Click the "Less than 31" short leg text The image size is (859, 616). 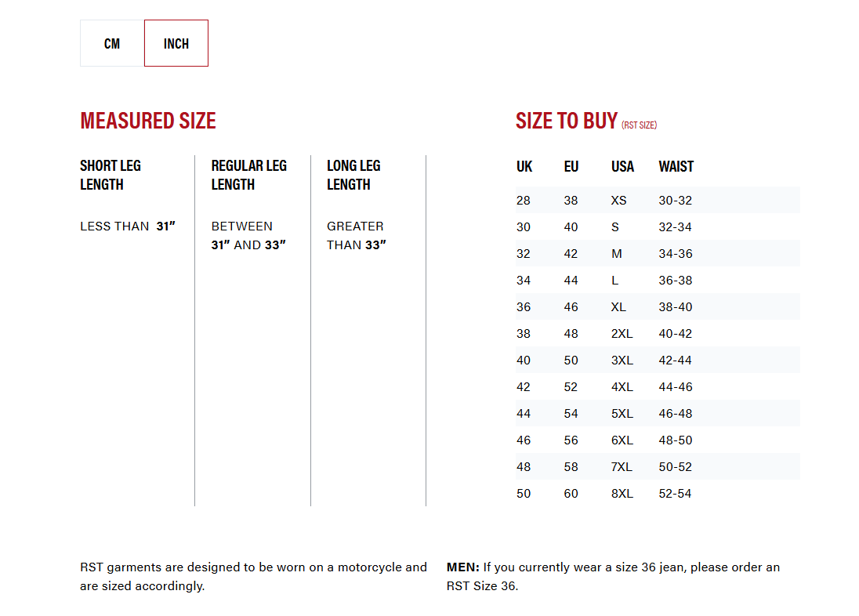127,226
